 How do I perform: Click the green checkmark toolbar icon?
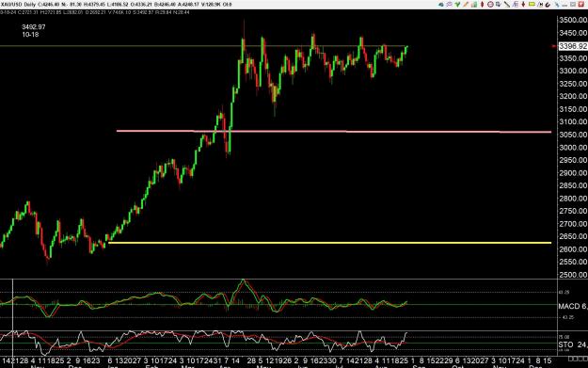pos(457,5)
